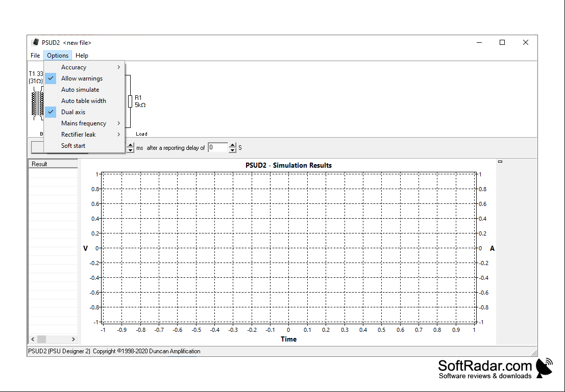
Task: Click the simulate button beside the menu
Action: coord(37,147)
